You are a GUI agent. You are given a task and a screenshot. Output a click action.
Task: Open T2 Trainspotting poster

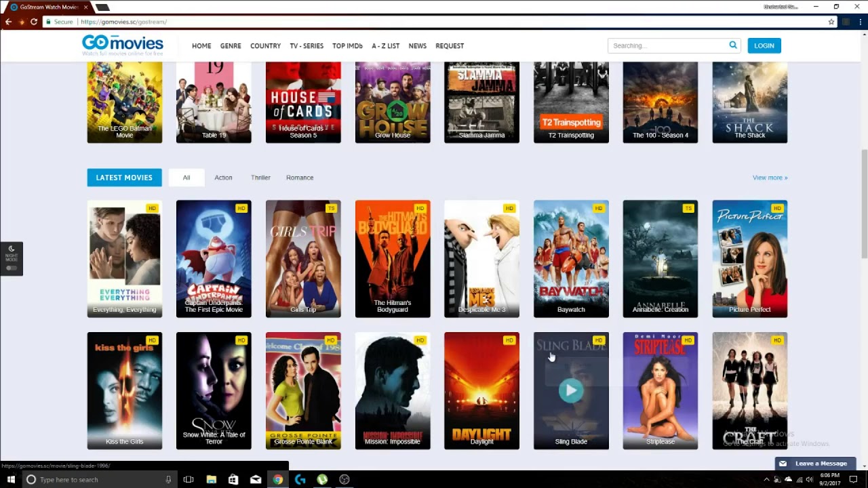[x=571, y=102]
